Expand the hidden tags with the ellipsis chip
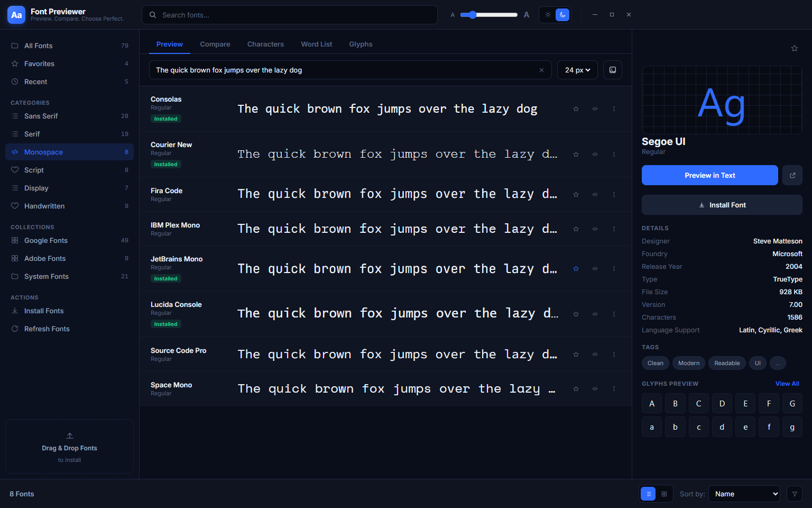 point(778,363)
